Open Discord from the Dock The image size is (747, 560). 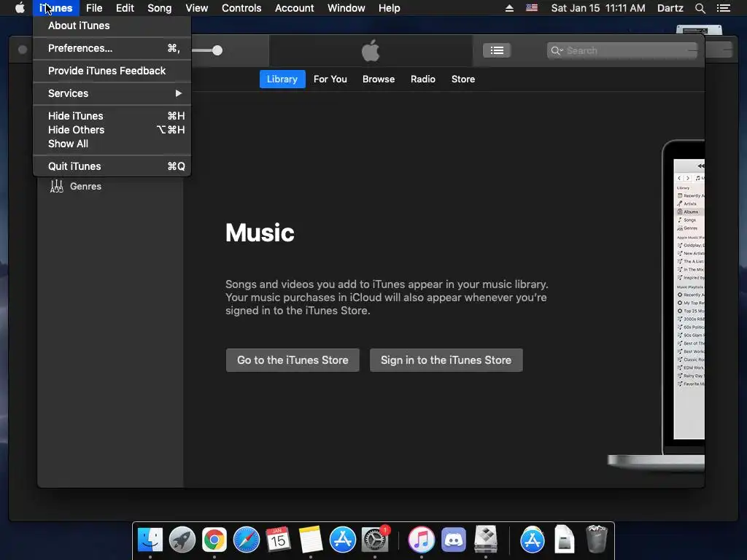coord(454,540)
